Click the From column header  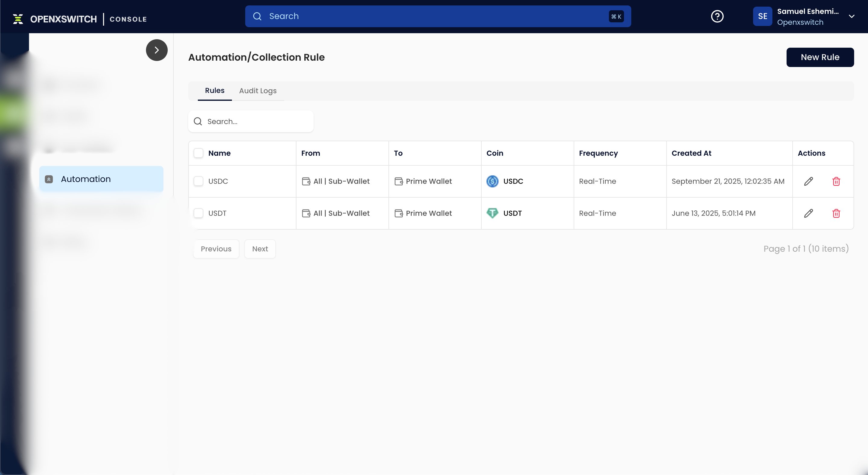pyautogui.click(x=310, y=153)
